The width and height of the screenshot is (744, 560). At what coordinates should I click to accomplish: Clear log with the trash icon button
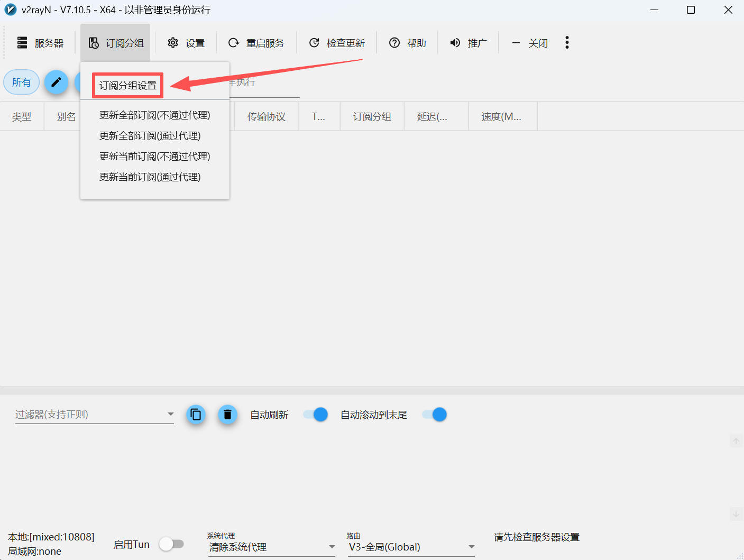227,415
